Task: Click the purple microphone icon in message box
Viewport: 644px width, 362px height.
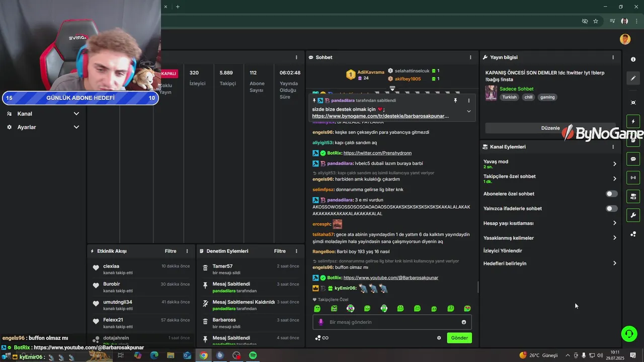Action: point(321,322)
